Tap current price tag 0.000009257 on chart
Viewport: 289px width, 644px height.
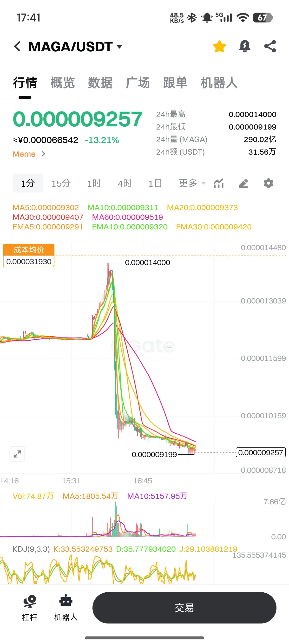261,452
